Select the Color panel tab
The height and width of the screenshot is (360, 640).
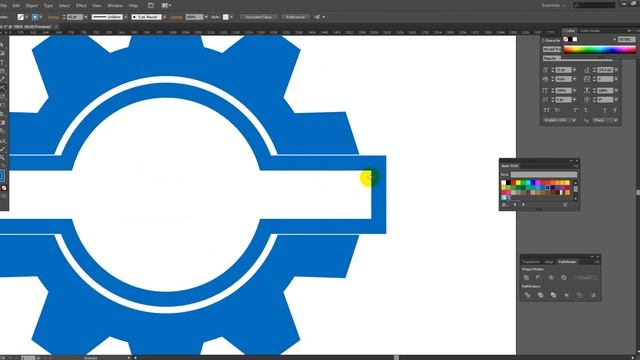coord(569,31)
